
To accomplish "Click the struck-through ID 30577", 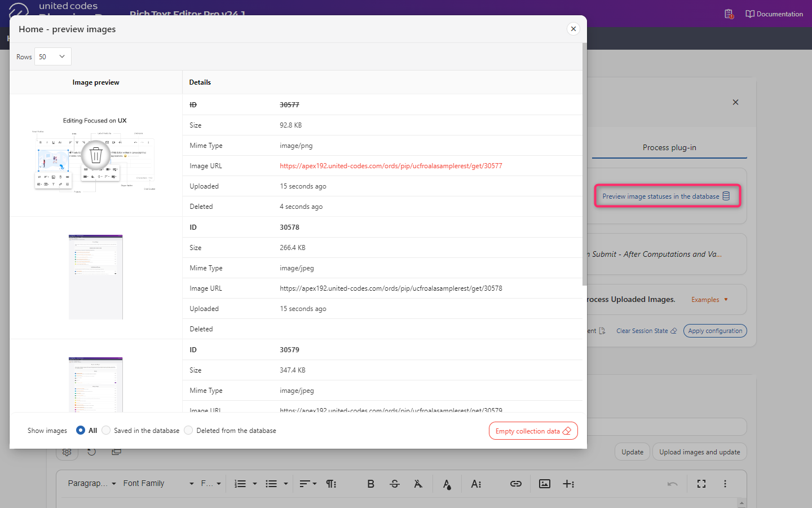I will pos(289,105).
